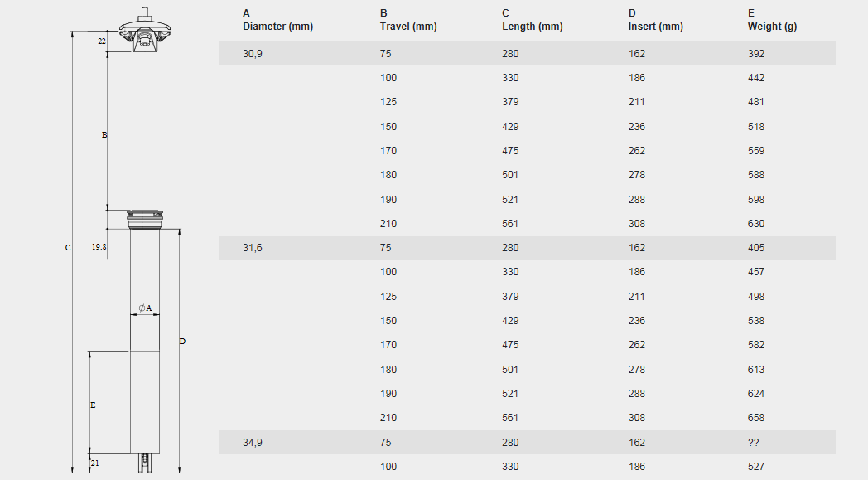Click the 392 weight value
The width and height of the screenshot is (868, 480).
(x=756, y=54)
